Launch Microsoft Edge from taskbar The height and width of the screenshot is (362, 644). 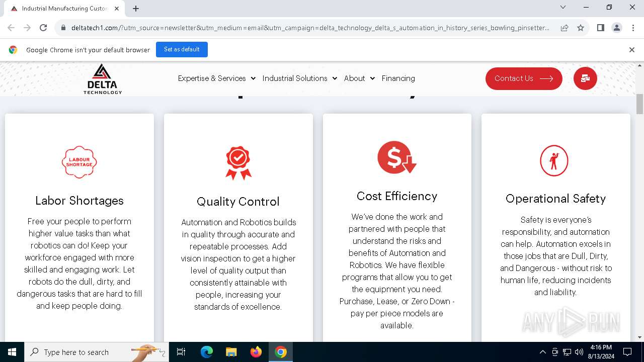tap(207, 352)
